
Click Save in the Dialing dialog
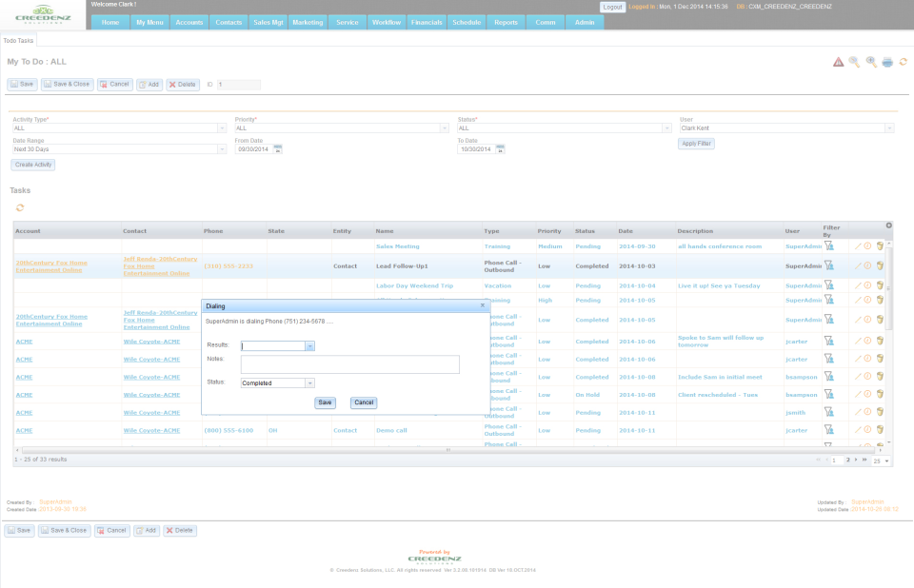[x=325, y=402]
